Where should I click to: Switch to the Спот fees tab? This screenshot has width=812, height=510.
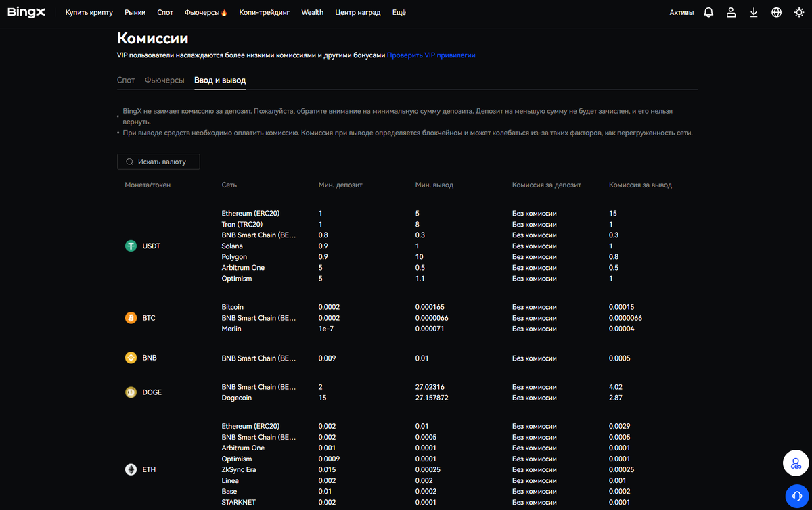pos(126,80)
